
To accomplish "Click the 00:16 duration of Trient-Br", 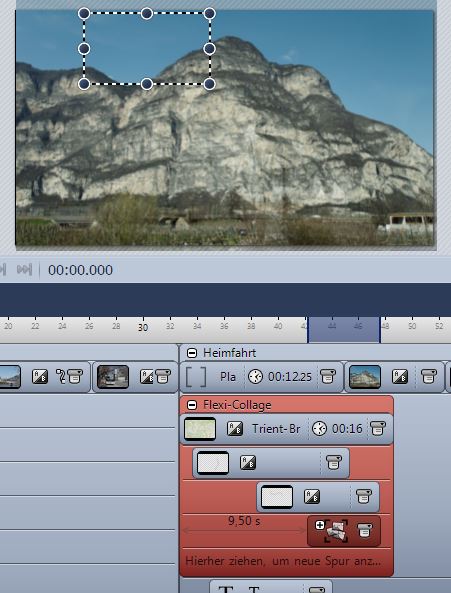I will (x=347, y=429).
